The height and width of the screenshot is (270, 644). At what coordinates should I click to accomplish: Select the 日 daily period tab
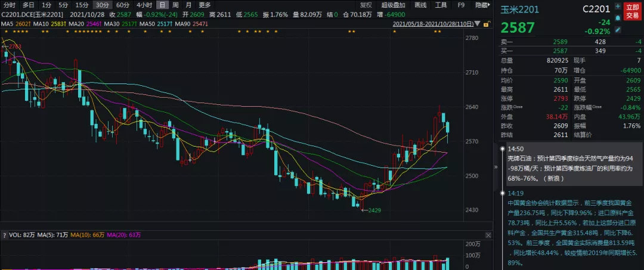click(x=163, y=5)
